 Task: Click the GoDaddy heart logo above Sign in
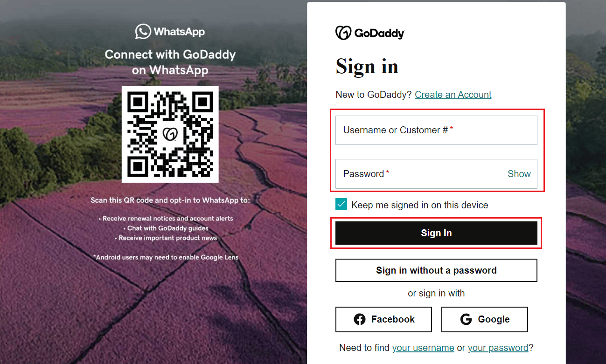(x=343, y=33)
